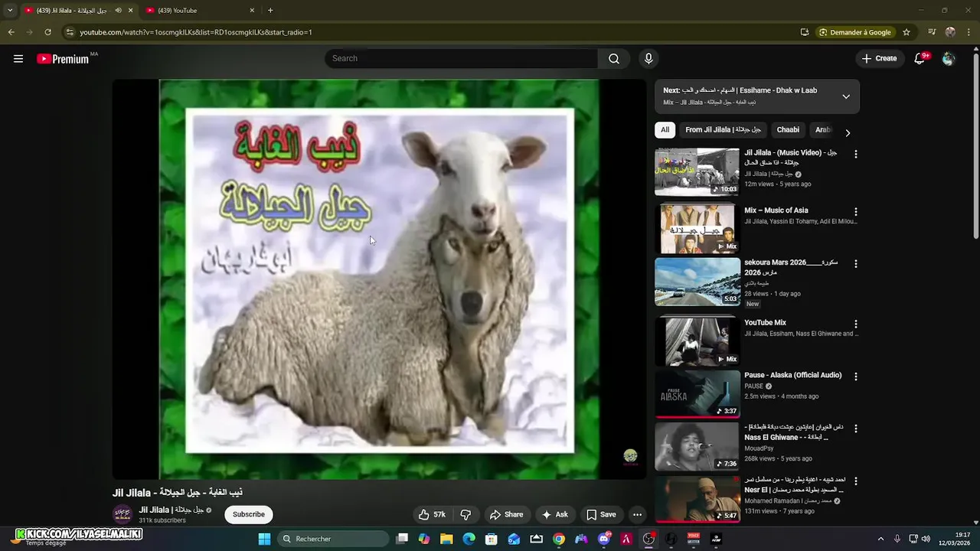The height and width of the screenshot is (551, 980).
Task: Open more actions ellipsis under video
Action: pos(637,514)
